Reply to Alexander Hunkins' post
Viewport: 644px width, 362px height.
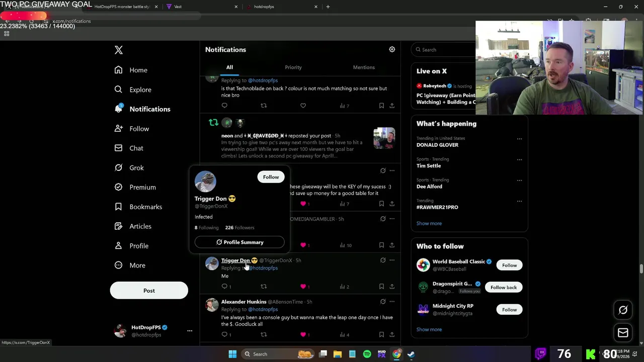(x=226, y=334)
